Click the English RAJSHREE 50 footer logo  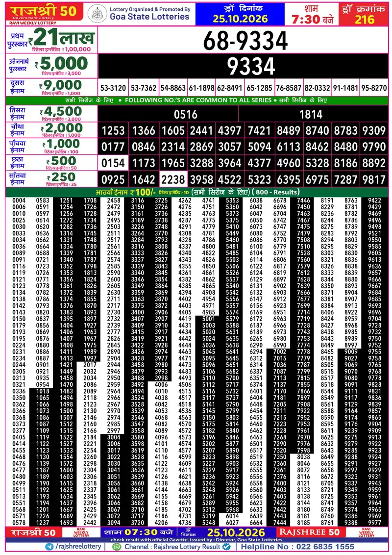click(310, 532)
